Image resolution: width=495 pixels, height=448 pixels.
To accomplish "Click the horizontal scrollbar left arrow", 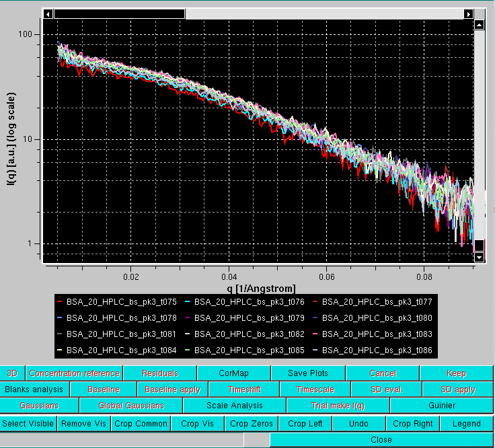I will [x=48, y=14].
